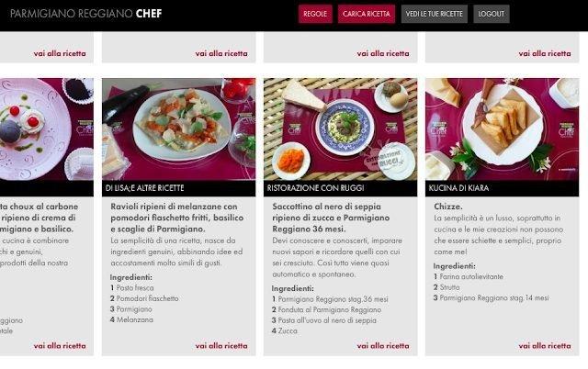Open the Chizze dish photo
The height and width of the screenshot is (369, 588).
click(x=502, y=129)
